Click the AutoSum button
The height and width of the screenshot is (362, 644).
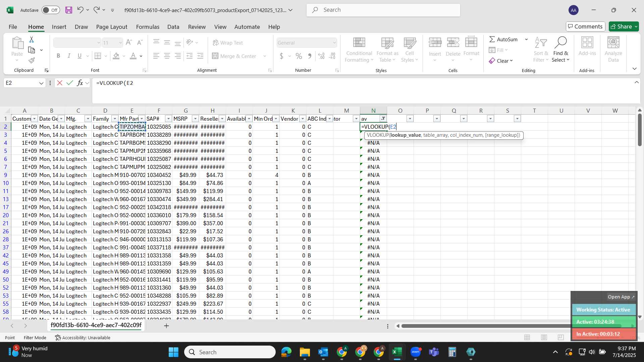coord(503,39)
